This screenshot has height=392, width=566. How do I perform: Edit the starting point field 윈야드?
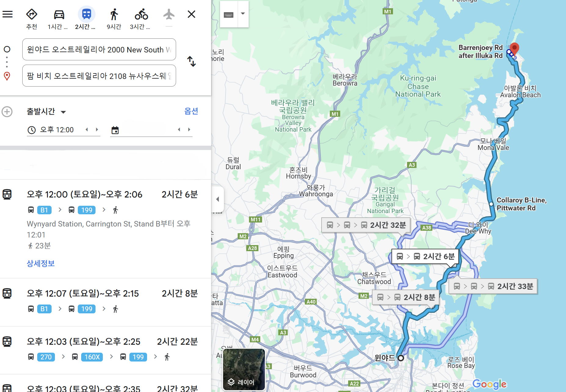tap(99, 49)
